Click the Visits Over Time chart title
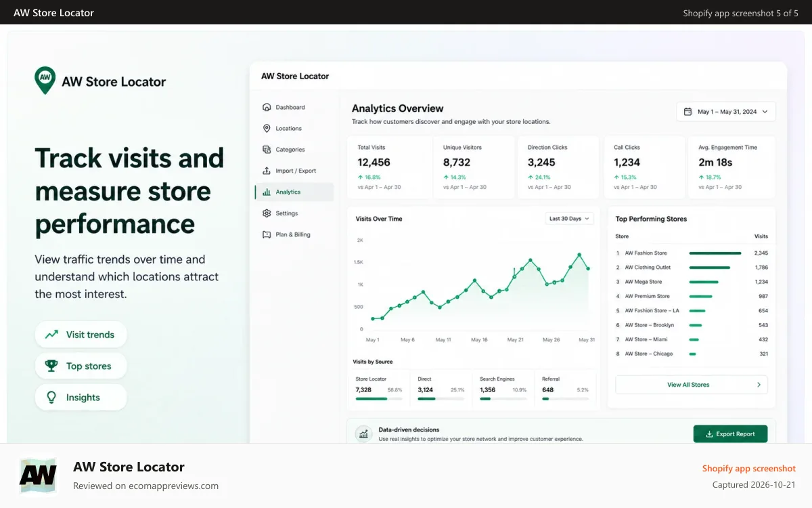The width and height of the screenshot is (812, 508). (x=379, y=219)
